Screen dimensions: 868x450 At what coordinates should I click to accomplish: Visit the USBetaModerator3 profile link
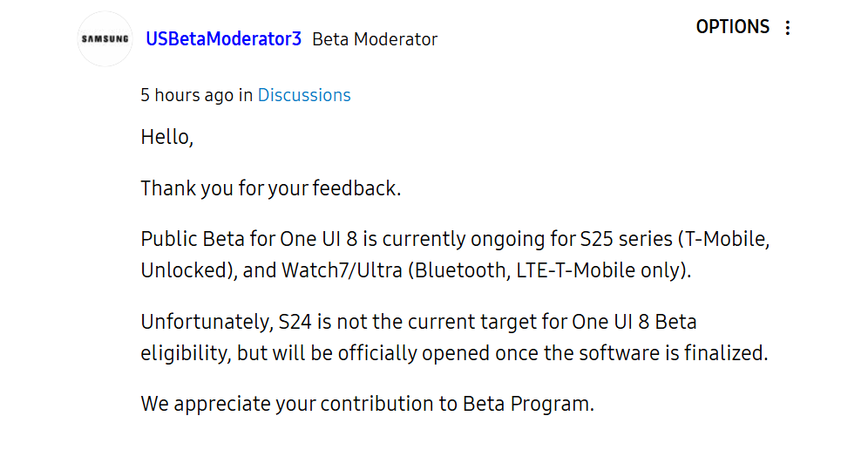[224, 38]
